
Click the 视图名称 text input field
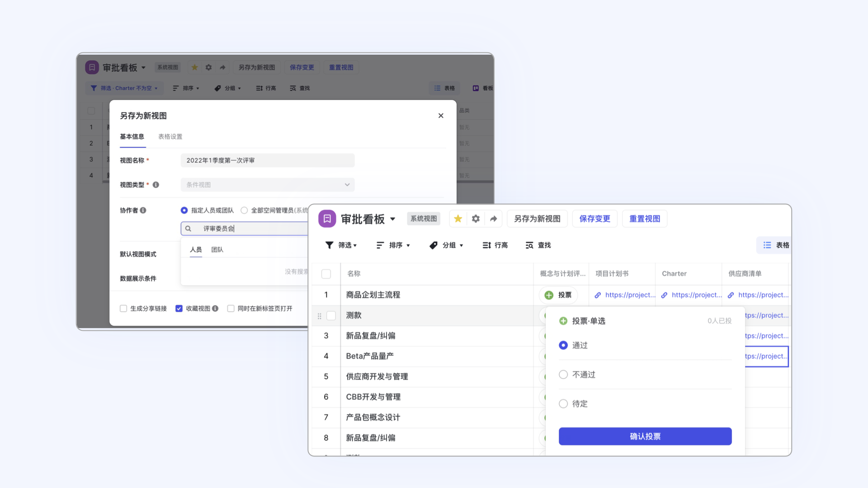click(267, 160)
